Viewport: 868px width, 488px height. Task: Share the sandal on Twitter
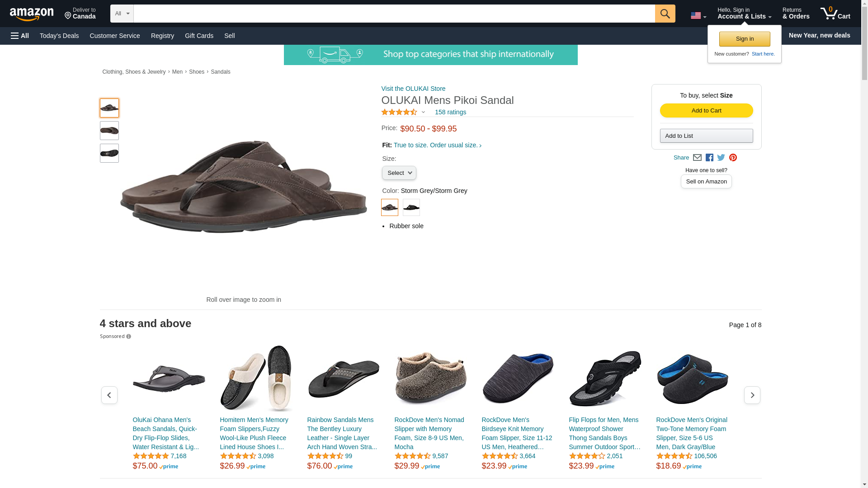coord(721,158)
